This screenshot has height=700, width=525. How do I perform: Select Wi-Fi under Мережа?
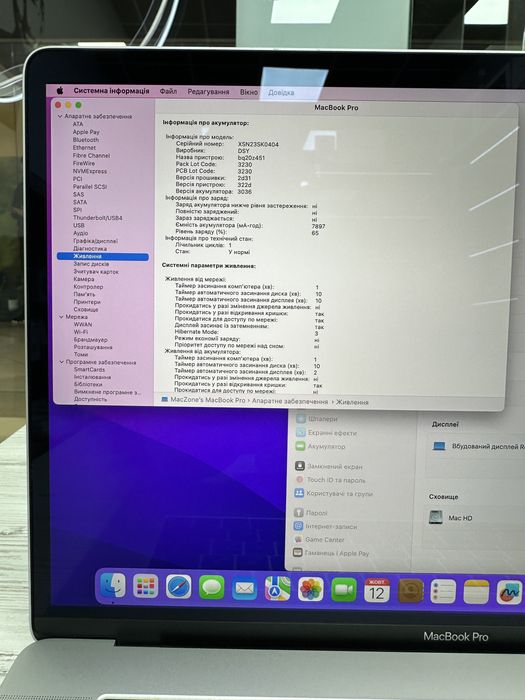[x=81, y=332]
